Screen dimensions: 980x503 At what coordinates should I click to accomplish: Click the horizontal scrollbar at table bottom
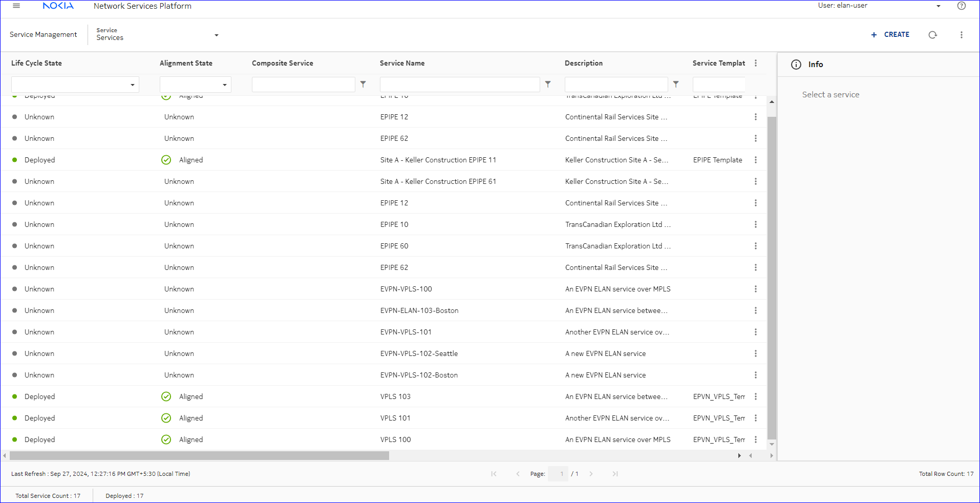point(199,455)
